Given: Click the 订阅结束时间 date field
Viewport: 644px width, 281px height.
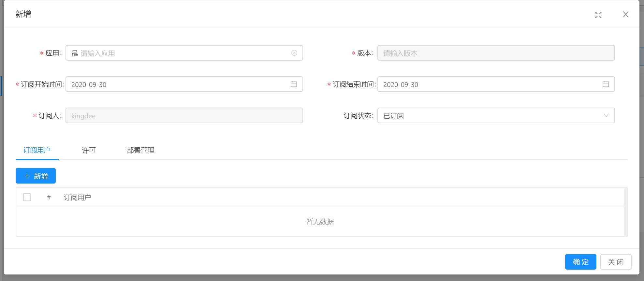Looking at the screenshot, I should pos(496,84).
